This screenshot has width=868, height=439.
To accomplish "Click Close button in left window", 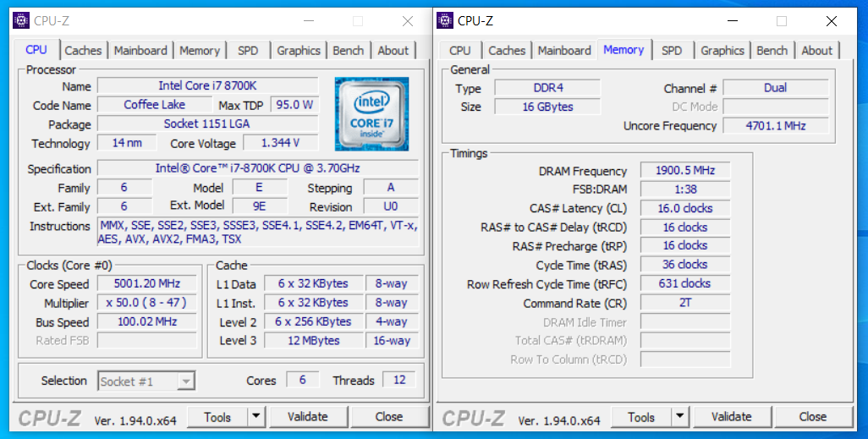I will tap(389, 417).
